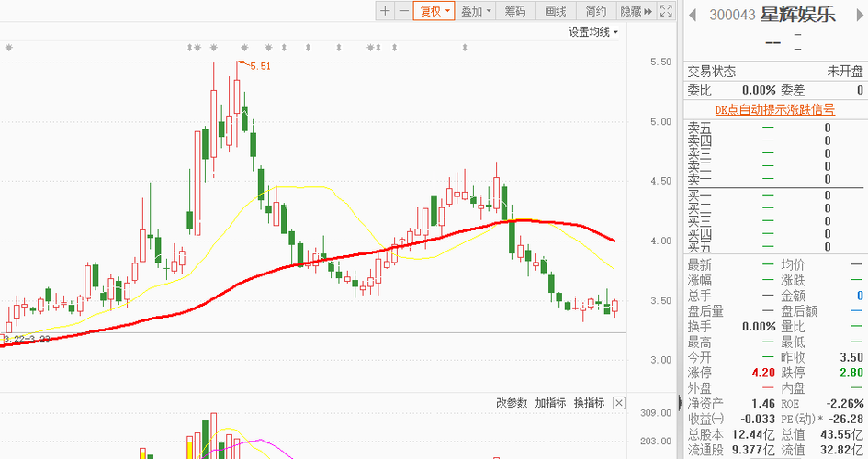
Task: Click the 跌停 value 2.80
Action: point(851,373)
